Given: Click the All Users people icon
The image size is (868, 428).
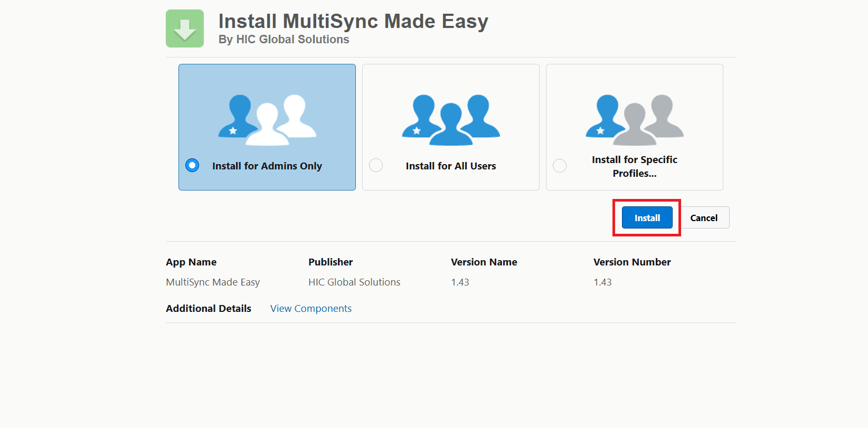Looking at the screenshot, I should [451, 120].
